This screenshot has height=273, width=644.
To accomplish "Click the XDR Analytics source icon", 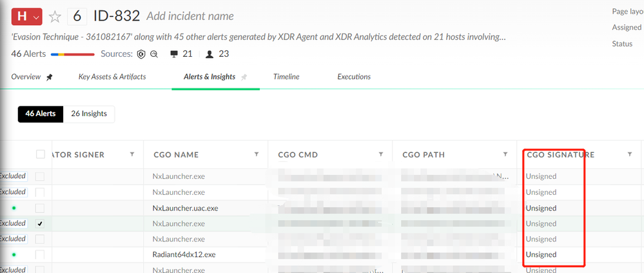I will coord(154,54).
